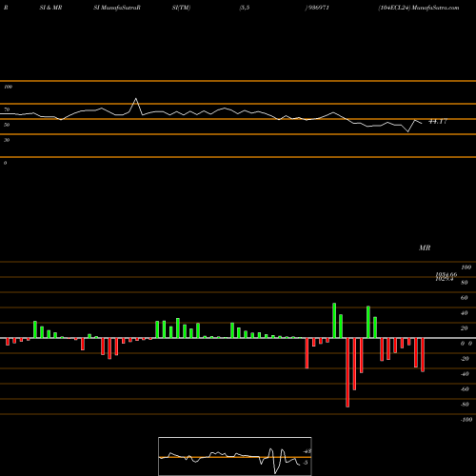Click MR axis label 40
This screenshot has width=476, height=476.
465,313
